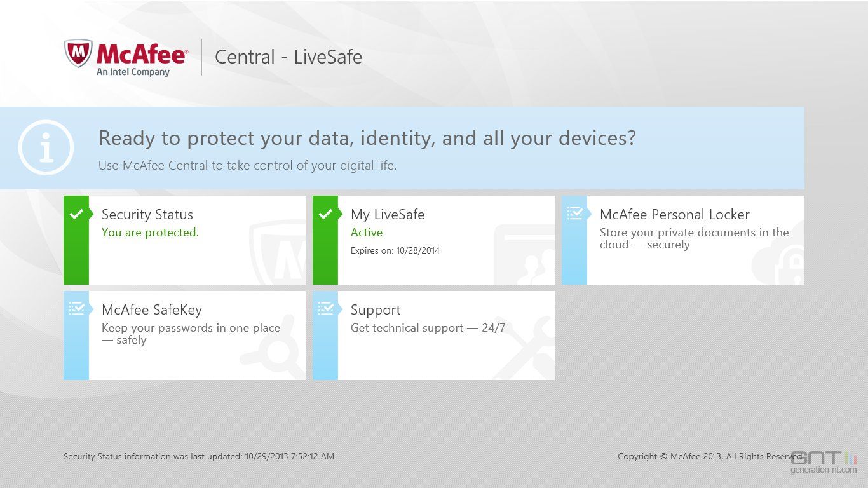Click checklist icon on SafeKey tile
Screen dimensions: 868x488
(77, 309)
